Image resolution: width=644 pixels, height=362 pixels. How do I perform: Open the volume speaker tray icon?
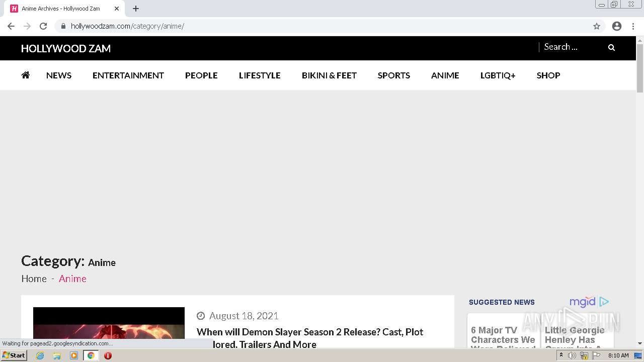pyautogui.click(x=572, y=355)
